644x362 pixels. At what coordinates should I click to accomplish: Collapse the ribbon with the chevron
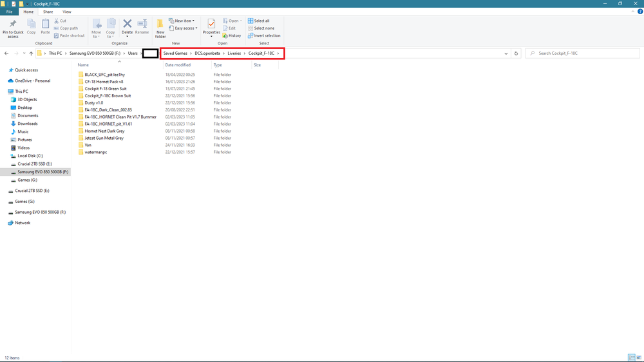[633, 12]
